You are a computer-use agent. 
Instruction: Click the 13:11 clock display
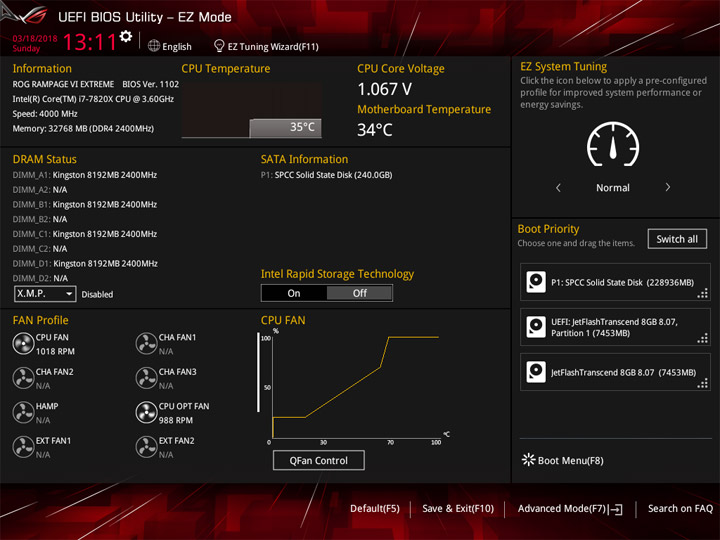point(90,42)
